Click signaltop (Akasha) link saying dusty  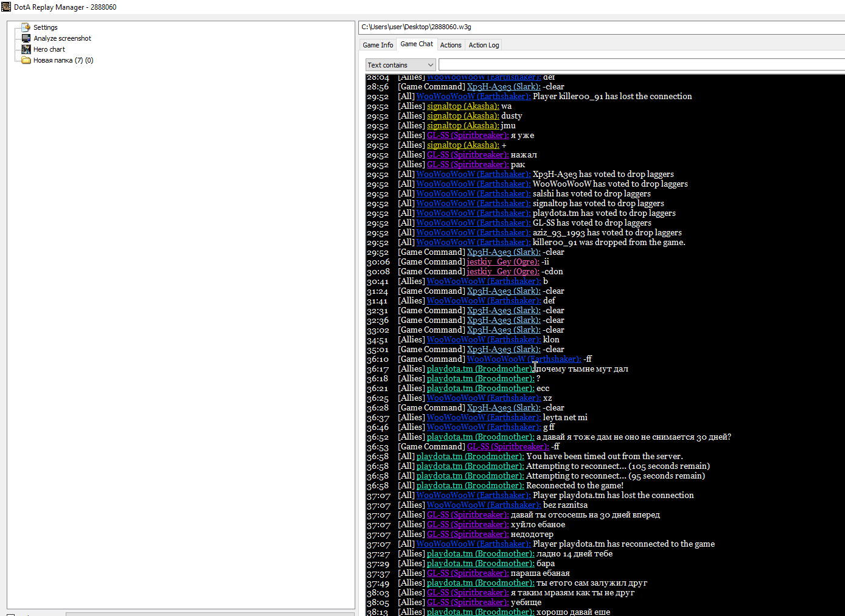463,116
